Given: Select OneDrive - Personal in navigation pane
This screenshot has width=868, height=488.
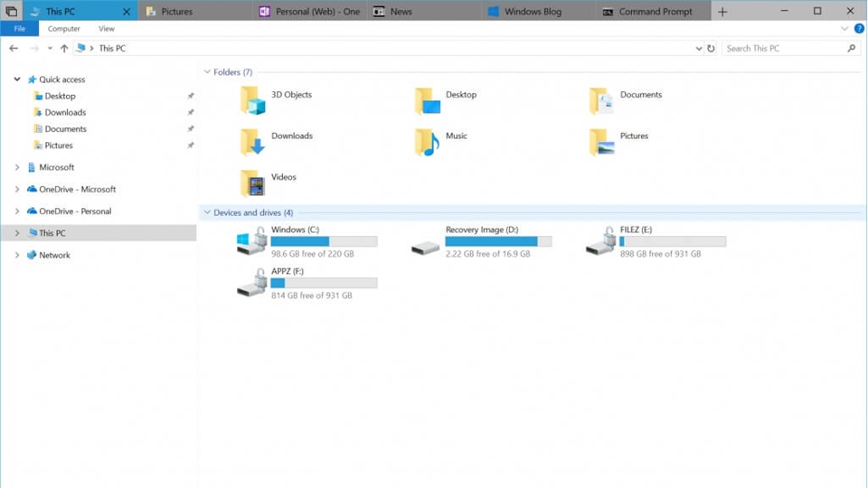Looking at the screenshot, I should (x=75, y=211).
